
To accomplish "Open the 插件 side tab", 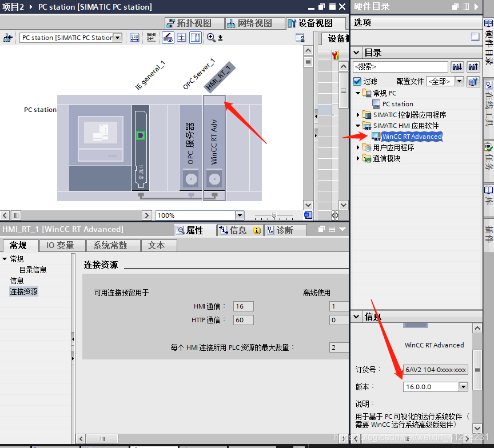I will (488, 234).
